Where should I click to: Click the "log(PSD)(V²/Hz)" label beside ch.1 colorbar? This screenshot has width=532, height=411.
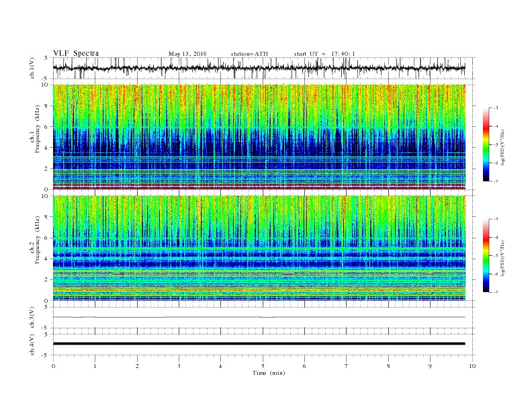tap(503, 148)
